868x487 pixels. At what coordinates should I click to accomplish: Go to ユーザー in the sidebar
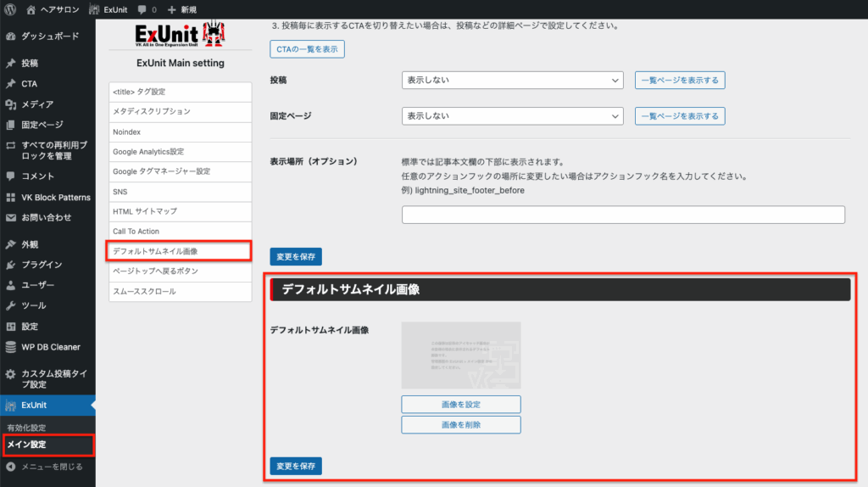click(37, 285)
